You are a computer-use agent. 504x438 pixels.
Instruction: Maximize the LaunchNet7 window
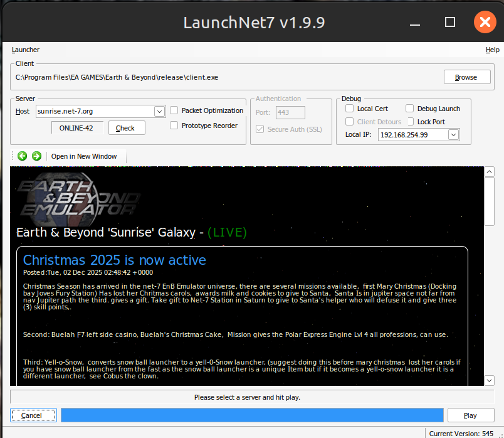pos(450,22)
